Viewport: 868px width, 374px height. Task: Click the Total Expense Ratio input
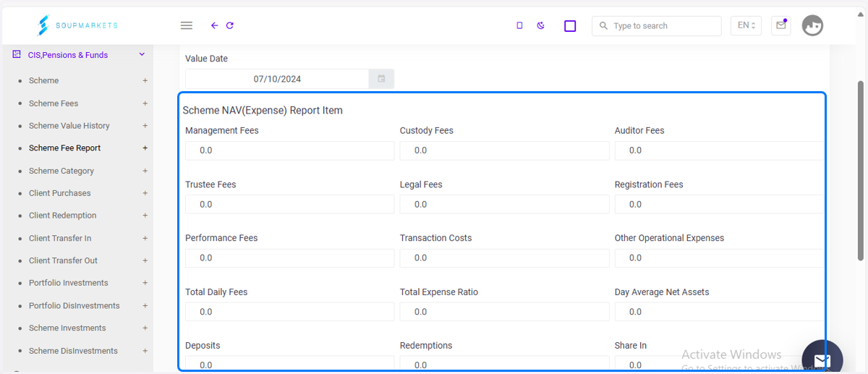(504, 312)
